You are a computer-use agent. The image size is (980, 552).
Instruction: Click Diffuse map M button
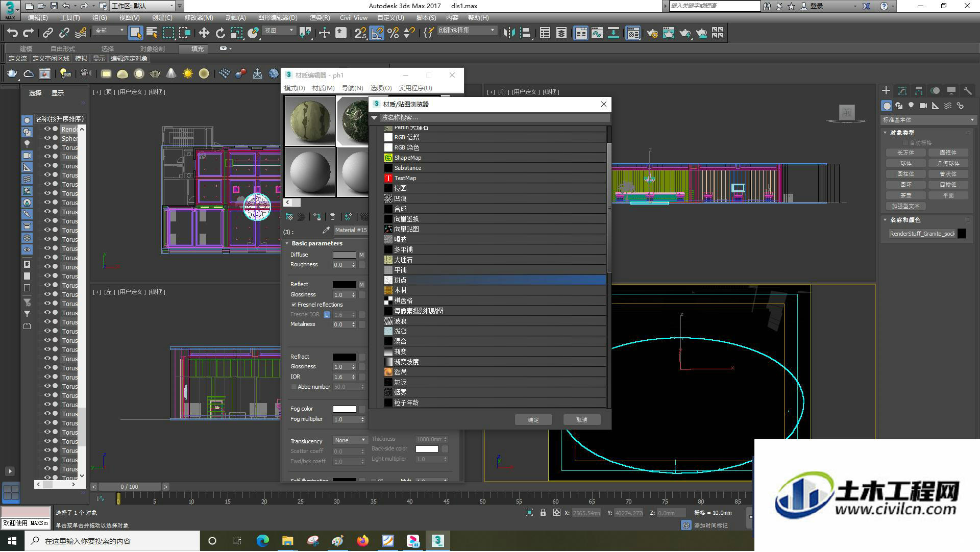tap(361, 255)
